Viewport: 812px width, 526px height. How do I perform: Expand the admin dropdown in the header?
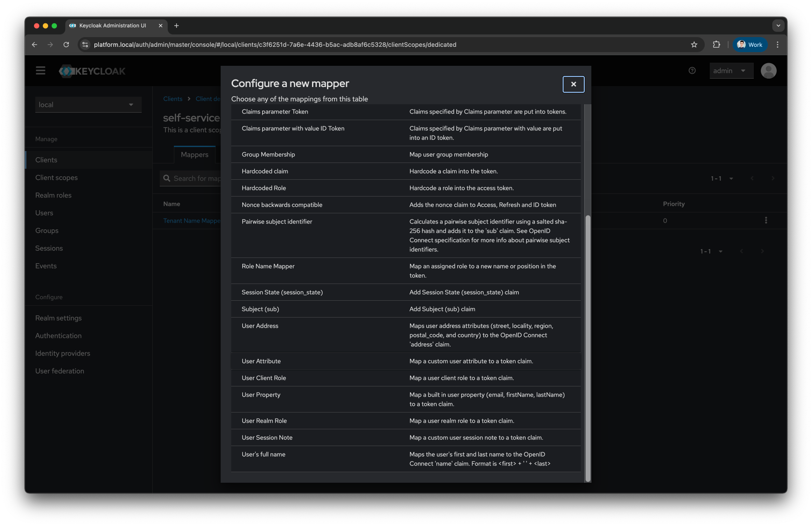tap(731, 70)
